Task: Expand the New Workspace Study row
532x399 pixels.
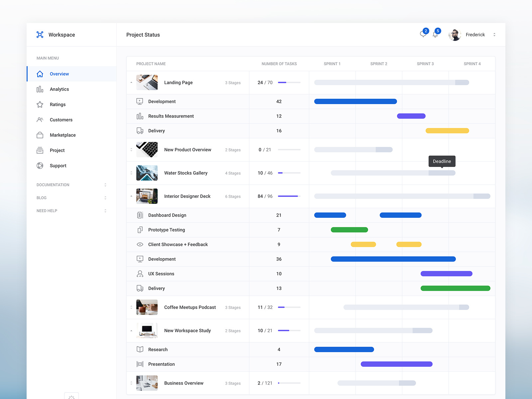Action: 131,331
